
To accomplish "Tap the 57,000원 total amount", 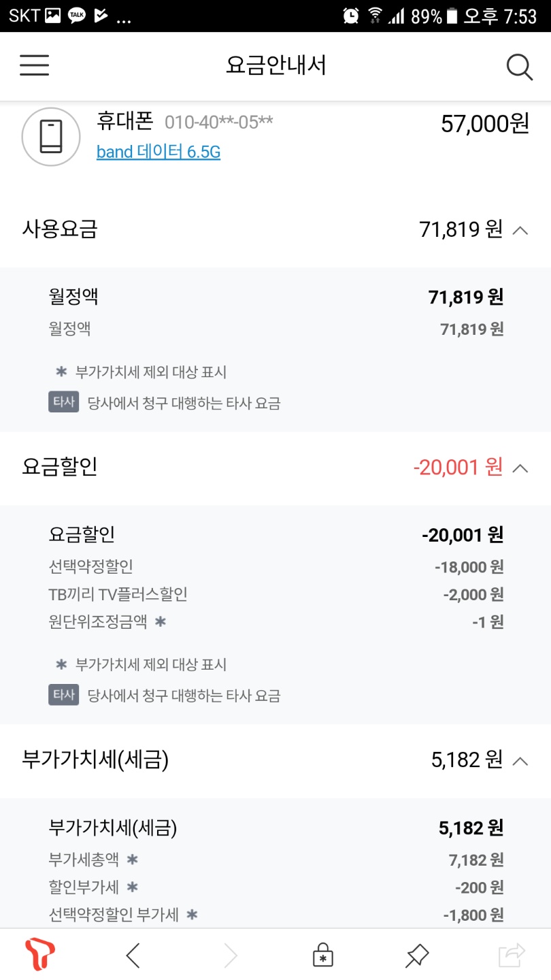I will tap(484, 124).
